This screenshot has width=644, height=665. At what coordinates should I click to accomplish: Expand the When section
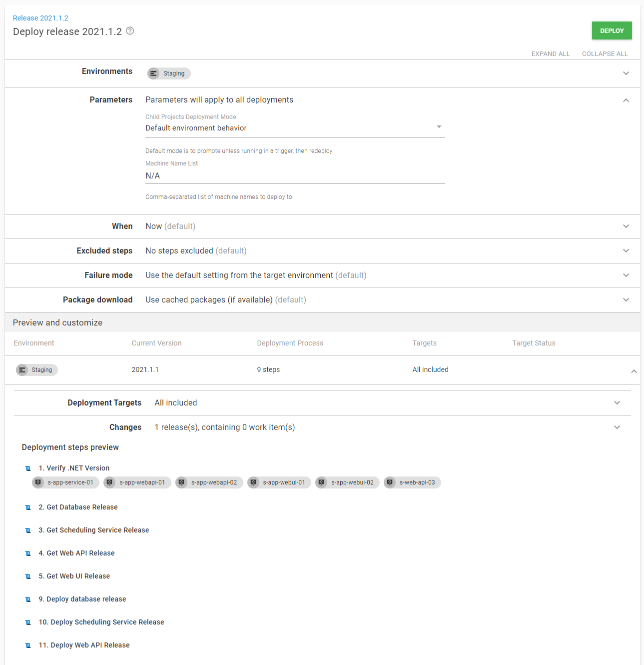[x=626, y=226]
